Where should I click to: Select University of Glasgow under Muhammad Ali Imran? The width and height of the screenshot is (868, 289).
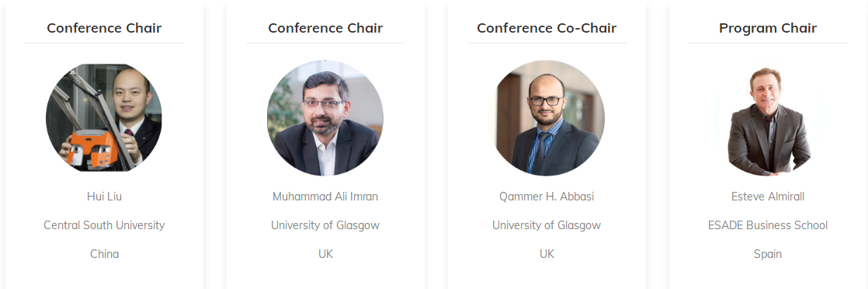(325, 225)
